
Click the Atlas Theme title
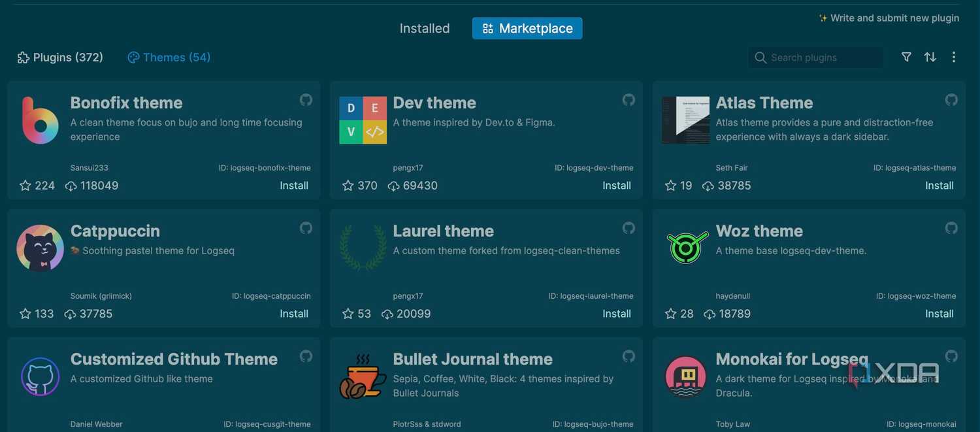point(764,103)
